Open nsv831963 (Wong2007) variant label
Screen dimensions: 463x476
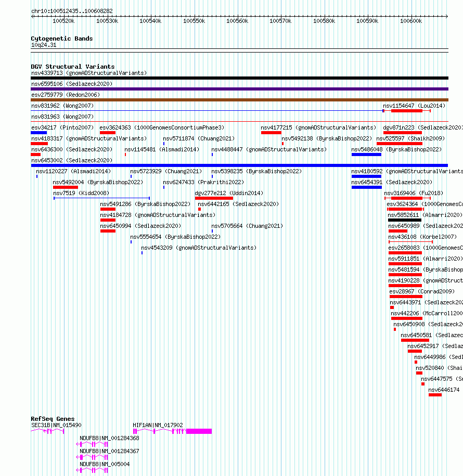pyautogui.click(x=62, y=117)
